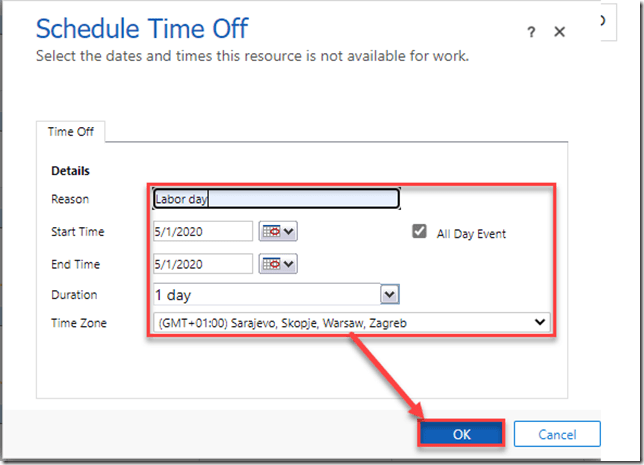
Task: Click the arrow beside Start Time calendar
Action: point(290,232)
